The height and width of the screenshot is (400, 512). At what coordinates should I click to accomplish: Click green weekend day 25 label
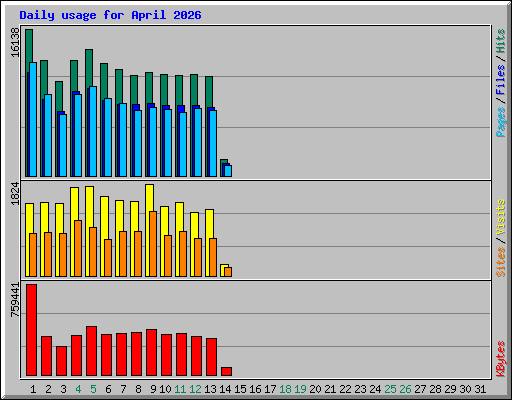[390, 389]
